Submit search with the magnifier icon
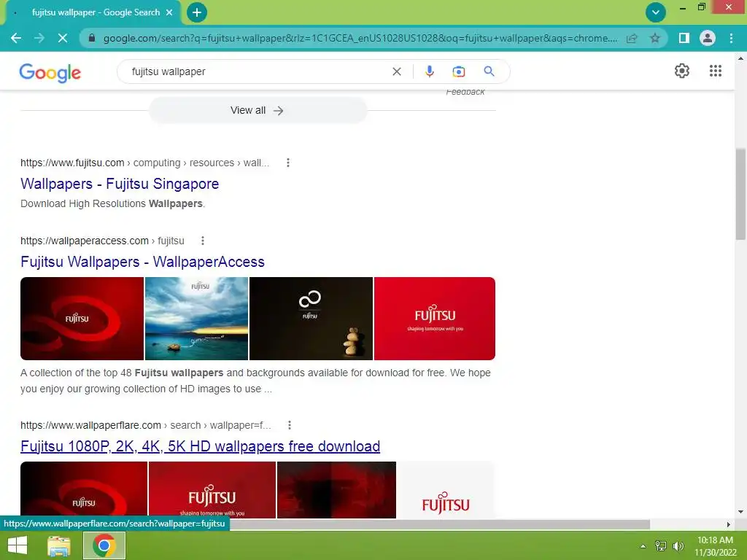747x560 pixels. 489,71
